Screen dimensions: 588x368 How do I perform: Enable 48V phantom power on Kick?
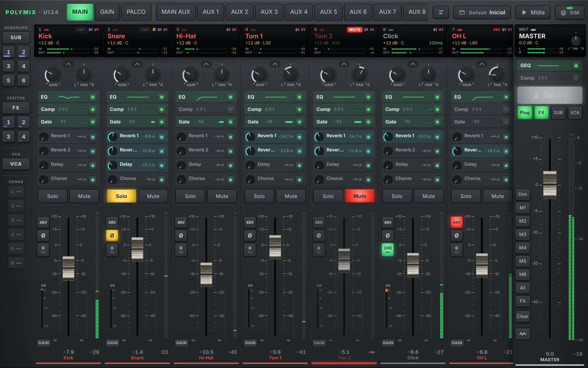click(43, 222)
